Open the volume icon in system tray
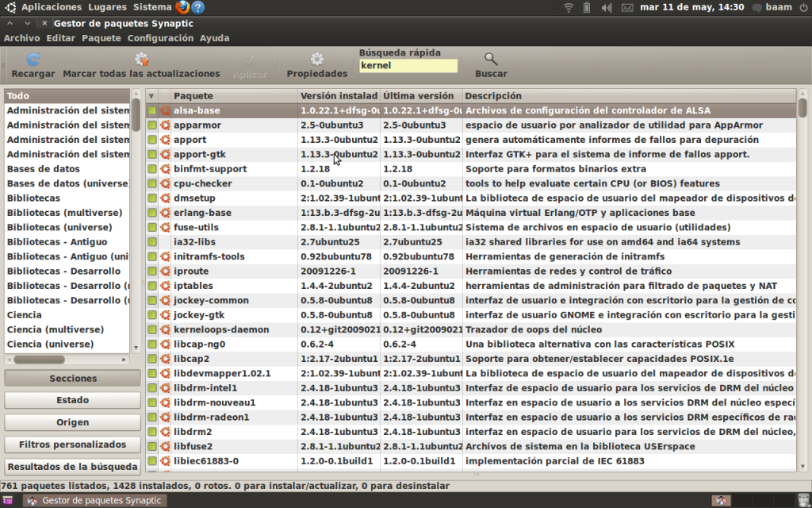 pyautogui.click(x=607, y=7)
